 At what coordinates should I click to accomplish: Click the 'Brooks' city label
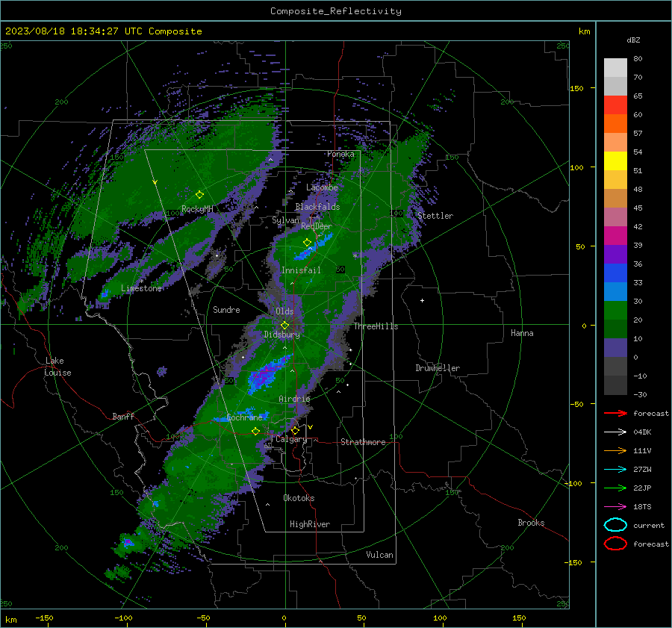click(x=531, y=523)
